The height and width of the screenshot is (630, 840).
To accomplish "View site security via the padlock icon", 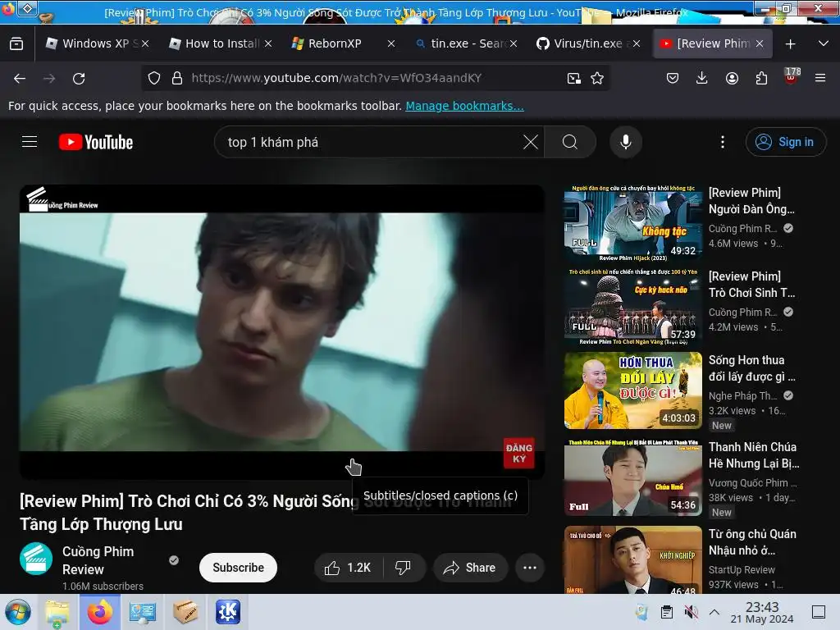I will point(177,78).
